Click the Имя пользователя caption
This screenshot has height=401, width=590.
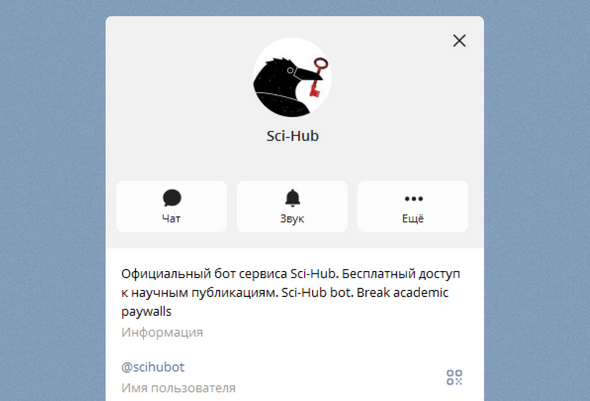pos(178,388)
